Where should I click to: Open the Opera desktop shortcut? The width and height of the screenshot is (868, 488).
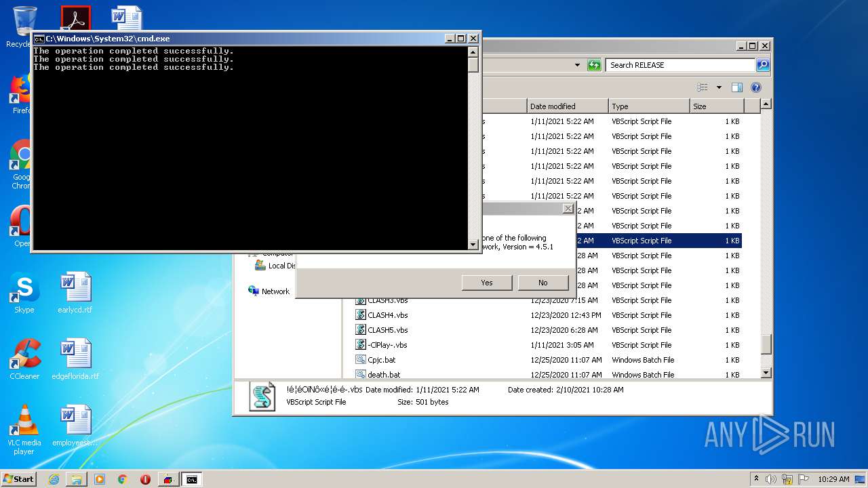(21, 227)
